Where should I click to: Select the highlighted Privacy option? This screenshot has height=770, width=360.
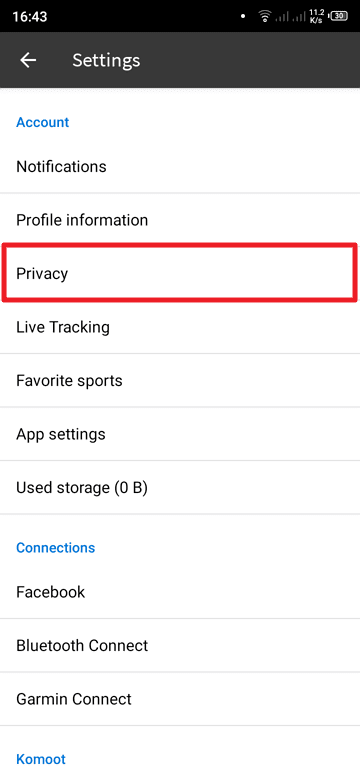click(x=180, y=274)
